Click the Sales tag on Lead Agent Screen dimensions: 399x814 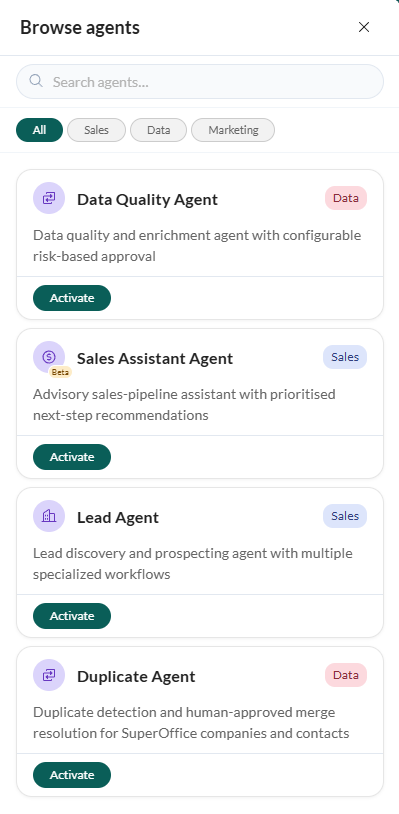coord(345,516)
